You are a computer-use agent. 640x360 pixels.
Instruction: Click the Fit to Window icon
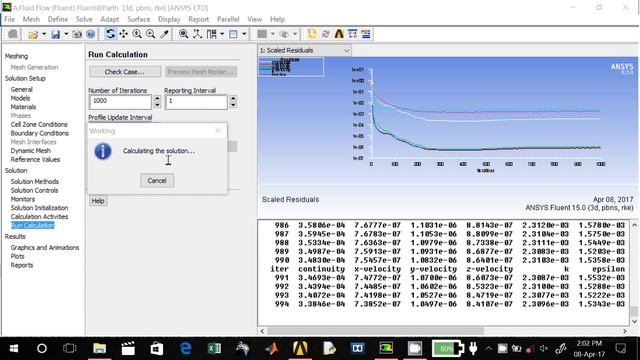pos(184,34)
